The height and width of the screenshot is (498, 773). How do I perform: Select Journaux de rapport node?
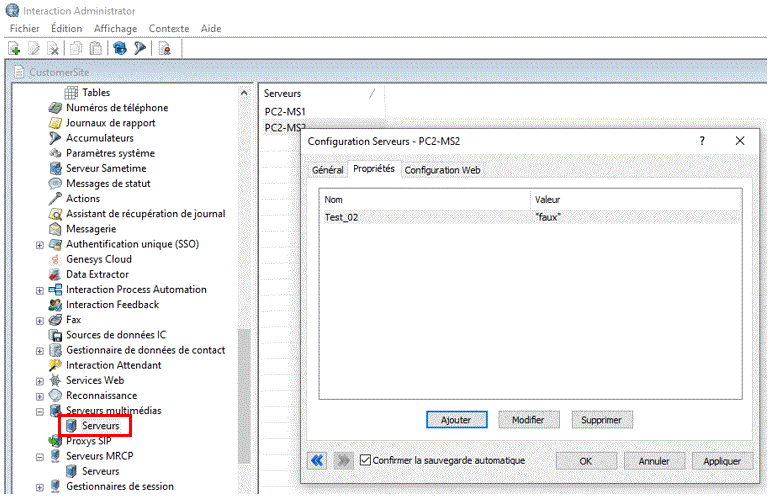pos(110,123)
